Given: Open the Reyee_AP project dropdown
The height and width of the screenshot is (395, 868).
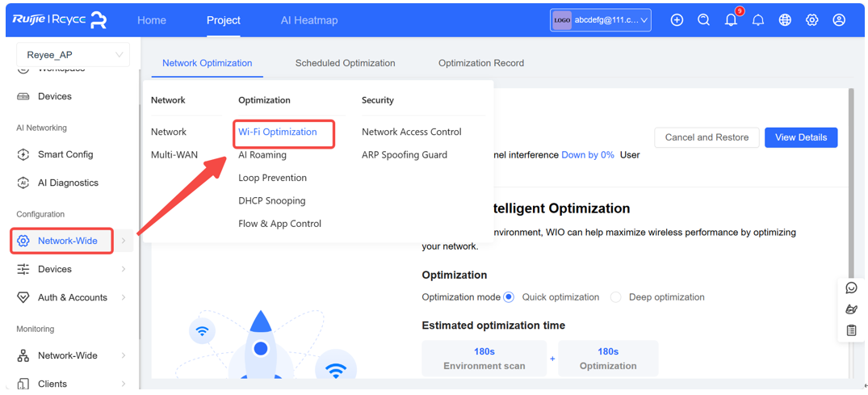Looking at the screenshot, I should (x=73, y=55).
